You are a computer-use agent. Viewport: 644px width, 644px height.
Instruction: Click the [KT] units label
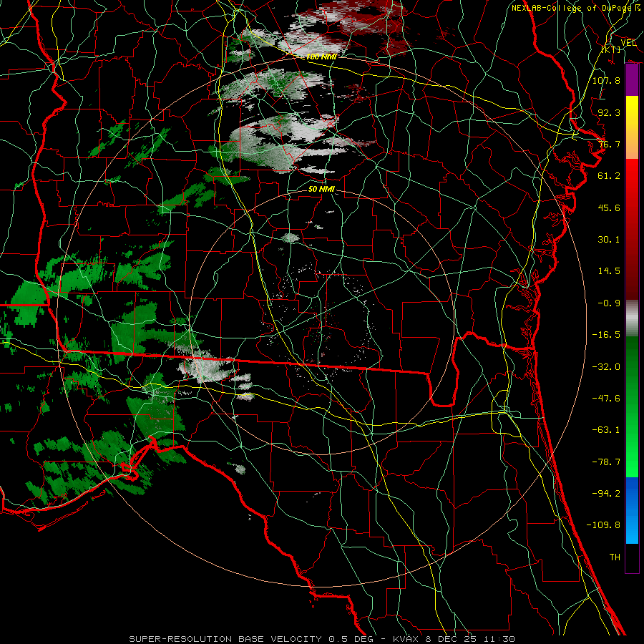pos(611,49)
